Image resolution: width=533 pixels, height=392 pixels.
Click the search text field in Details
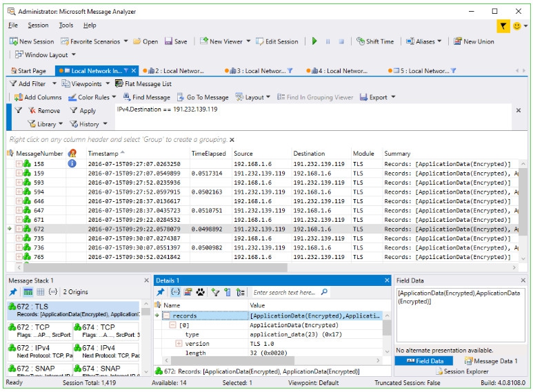click(285, 292)
